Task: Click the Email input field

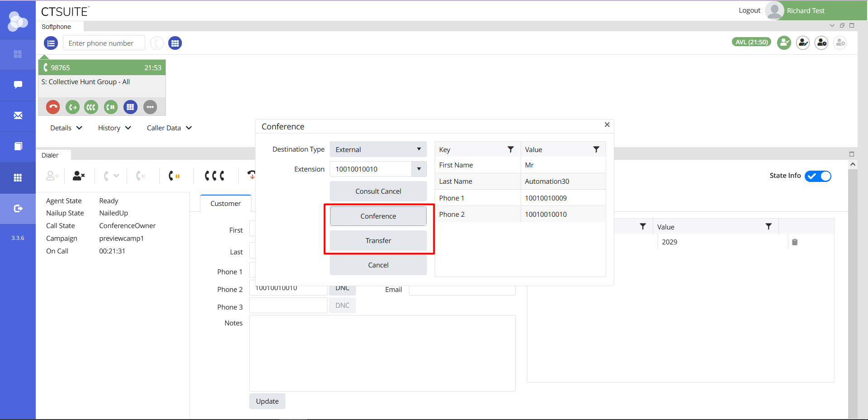Action: [x=462, y=290]
